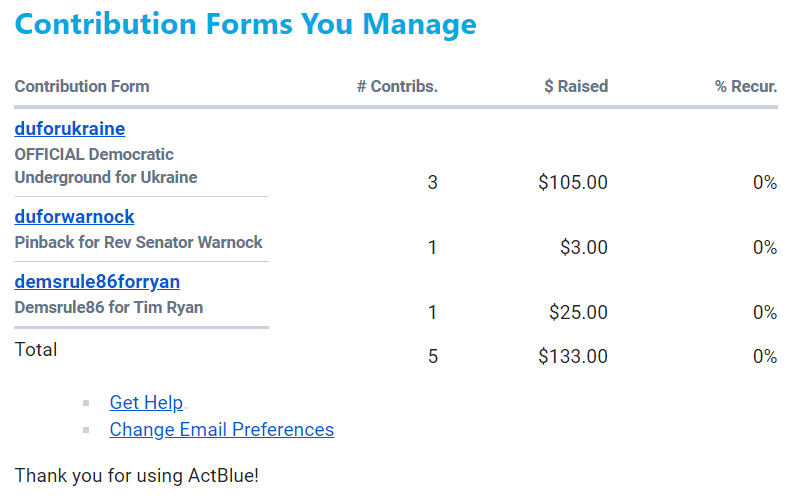
Task: Select the $105.00 raised amount
Action: (573, 182)
